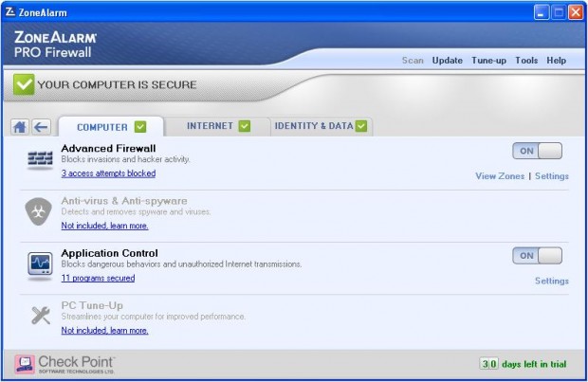Click the PC Tune-Up heading

tap(92, 305)
